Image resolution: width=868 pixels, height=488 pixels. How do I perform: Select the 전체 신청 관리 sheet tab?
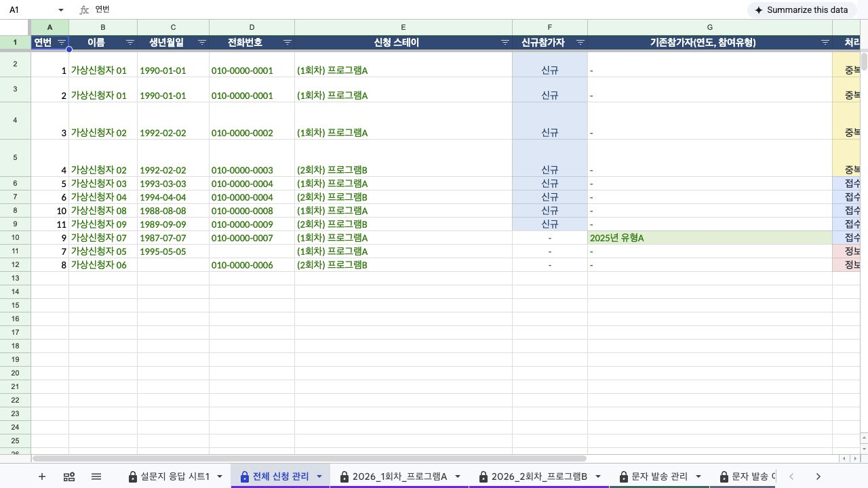tap(280, 476)
